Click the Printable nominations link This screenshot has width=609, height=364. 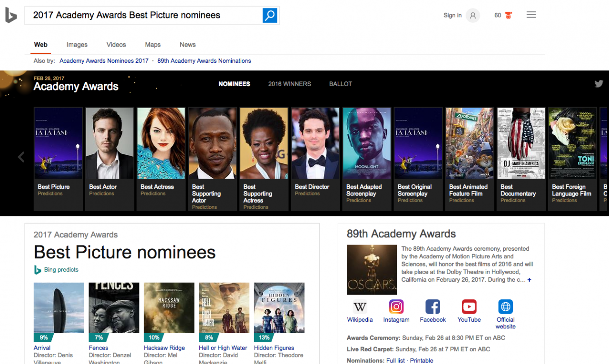point(421,360)
